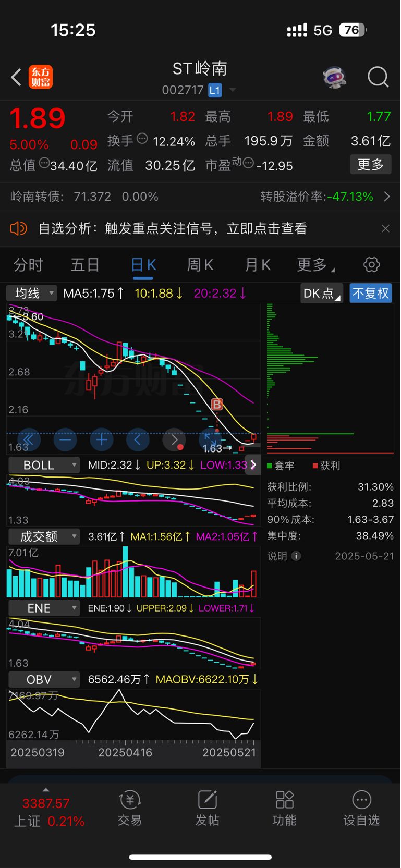The width and height of the screenshot is (401, 868).
Task: Tap the green 套牢 legend
Action: tap(281, 466)
